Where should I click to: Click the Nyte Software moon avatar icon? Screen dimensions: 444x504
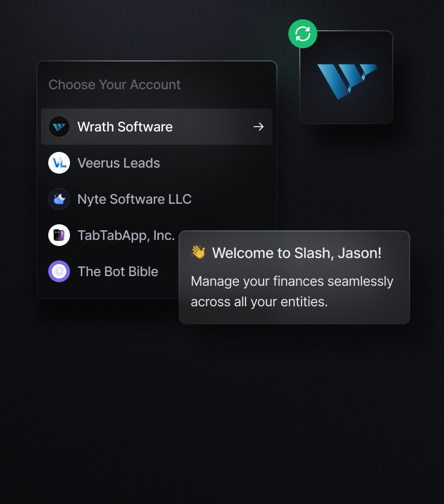click(59, 200)
